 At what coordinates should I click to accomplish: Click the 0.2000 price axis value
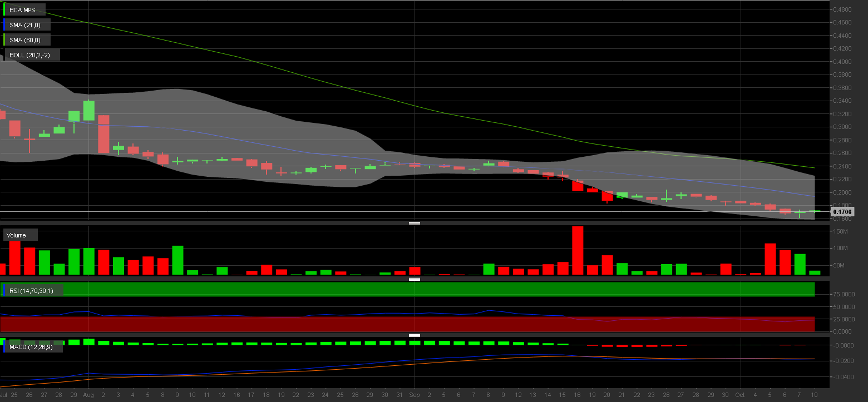[842, 192]
